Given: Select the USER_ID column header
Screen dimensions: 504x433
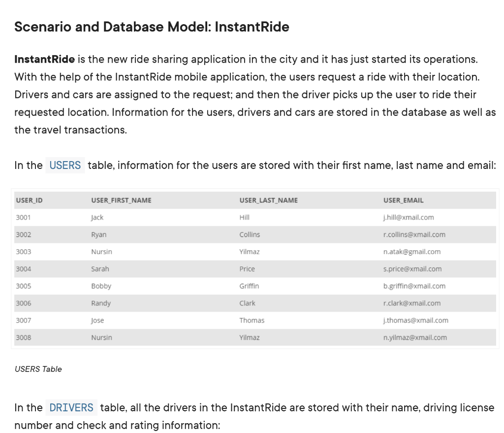Looking at the screenshot, I should click(29, 200).
